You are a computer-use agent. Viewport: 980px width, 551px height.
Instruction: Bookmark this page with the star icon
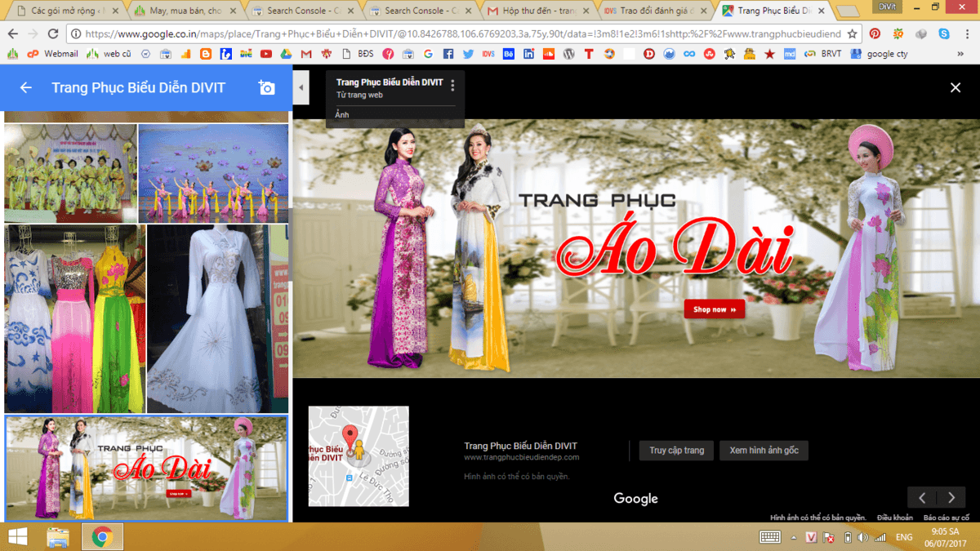(853, 34)
